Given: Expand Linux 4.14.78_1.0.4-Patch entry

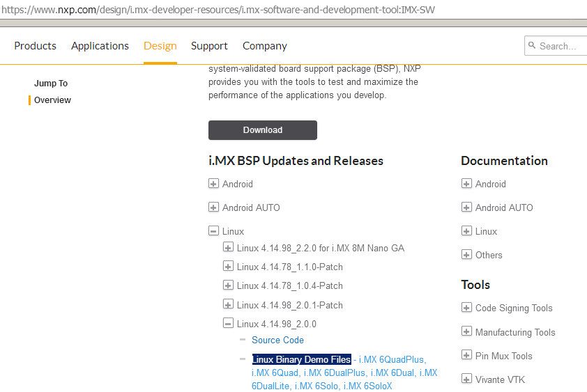Looking at the screenshot, I should coord(228,285).
